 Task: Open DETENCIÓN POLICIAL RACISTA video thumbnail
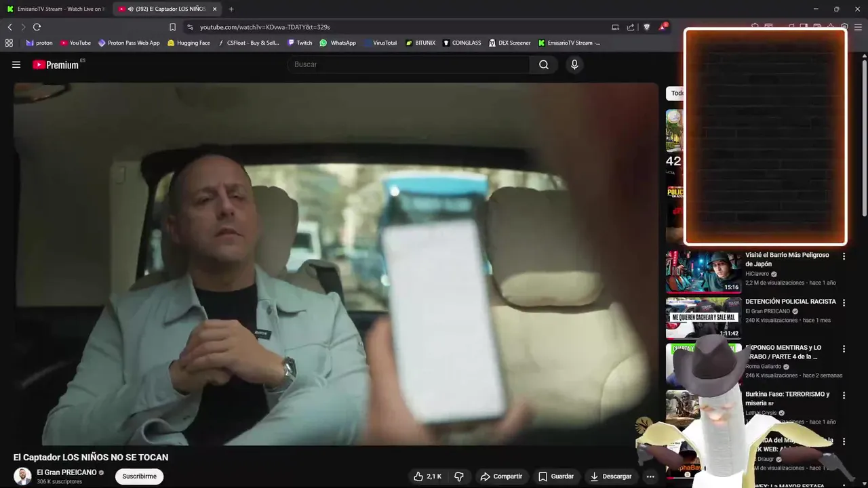(703, 318)
